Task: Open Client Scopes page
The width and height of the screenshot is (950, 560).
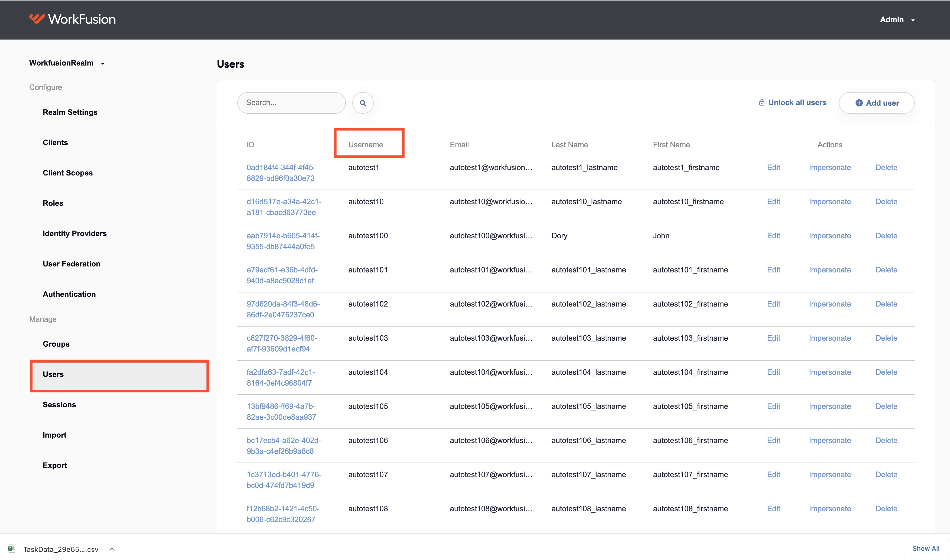Action: coord(67,173)
